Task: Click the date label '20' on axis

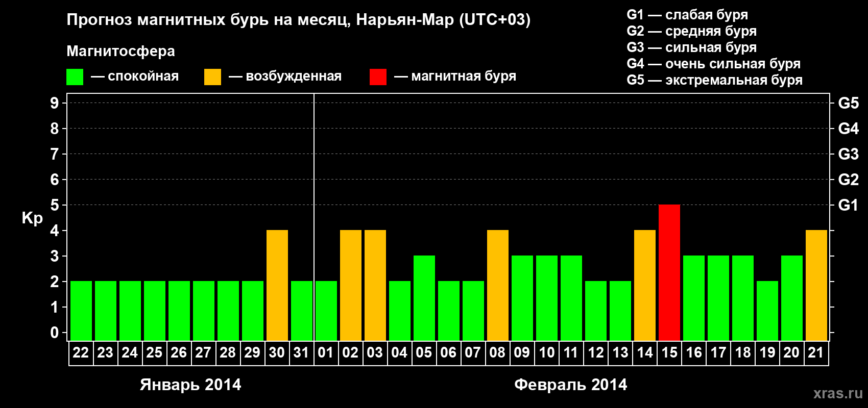Action: pyautogui.click(x=791, y=352)
